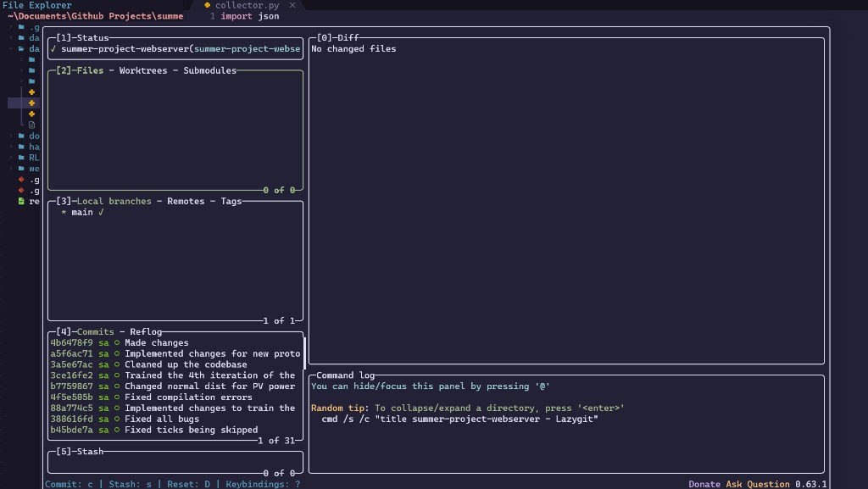This screenshot has height=489, width=868.
Task: Click graph node of 'Fixed ticks being skipped' commit
Action: [x=117, y=430]
